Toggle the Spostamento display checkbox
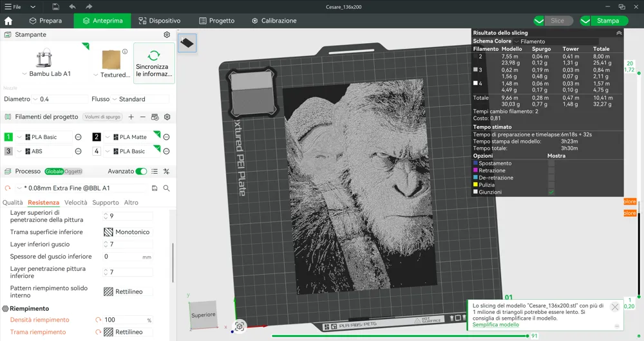Screen dimensions: 644x341 (x=551, y=163)
